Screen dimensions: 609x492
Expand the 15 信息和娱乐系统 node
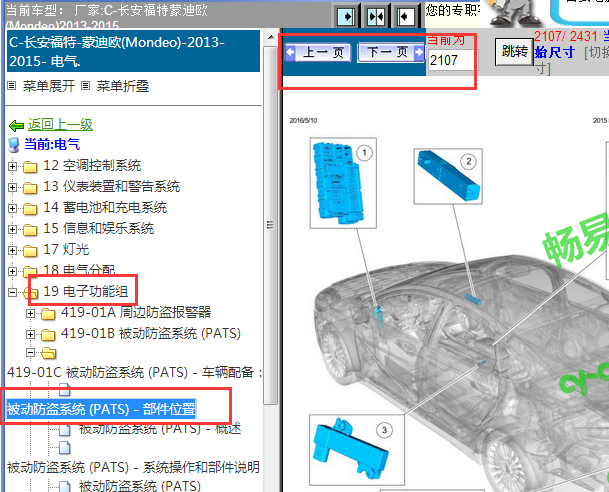(x=12, y=229)
